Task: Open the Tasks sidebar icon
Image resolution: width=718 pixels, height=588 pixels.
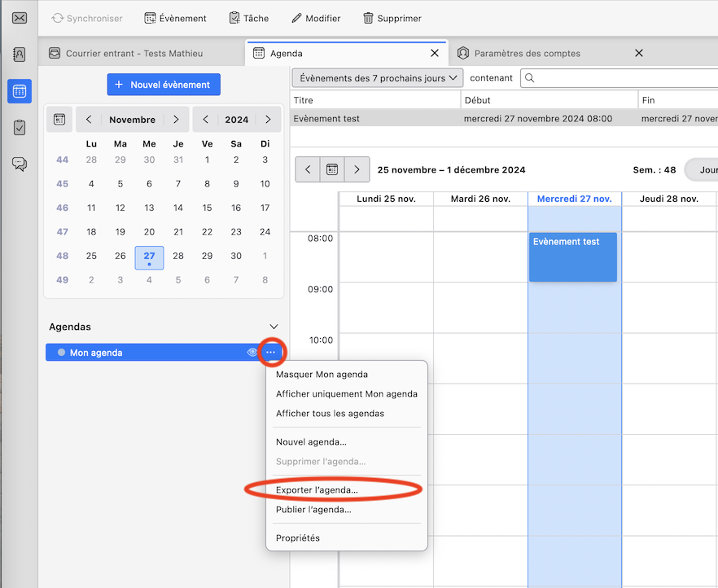Action: click(x=20, y=128)
